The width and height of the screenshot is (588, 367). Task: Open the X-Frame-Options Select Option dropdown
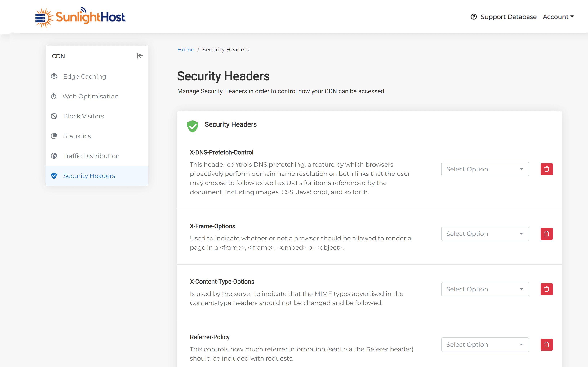coord(485,234)
